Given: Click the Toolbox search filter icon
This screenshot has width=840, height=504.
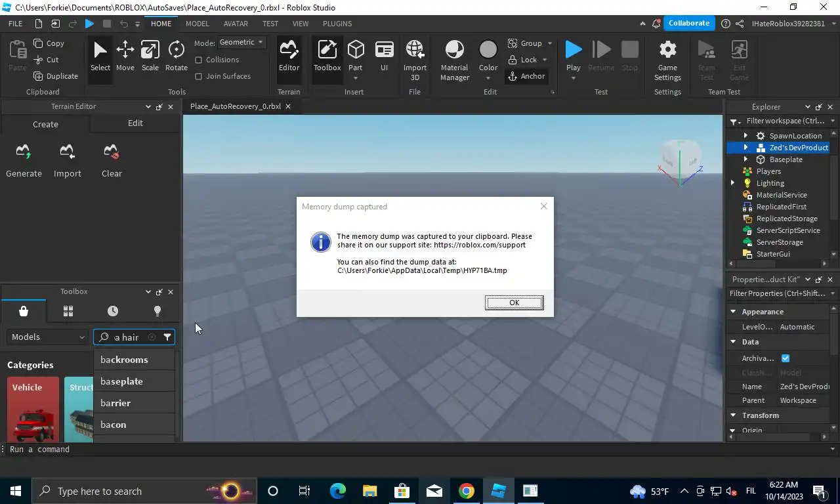Looking at the screenshot, I should pyautogui.click(x=167, y=337).
